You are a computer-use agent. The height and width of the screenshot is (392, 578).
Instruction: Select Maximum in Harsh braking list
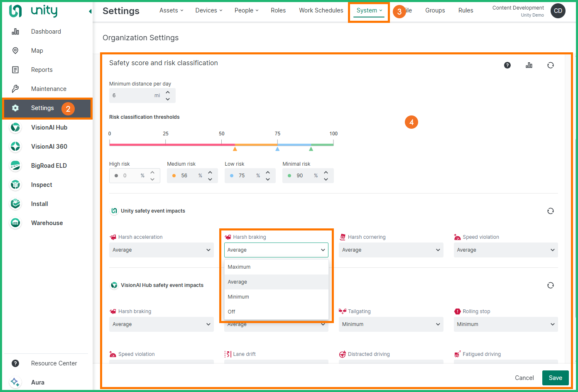click(239, 267)
